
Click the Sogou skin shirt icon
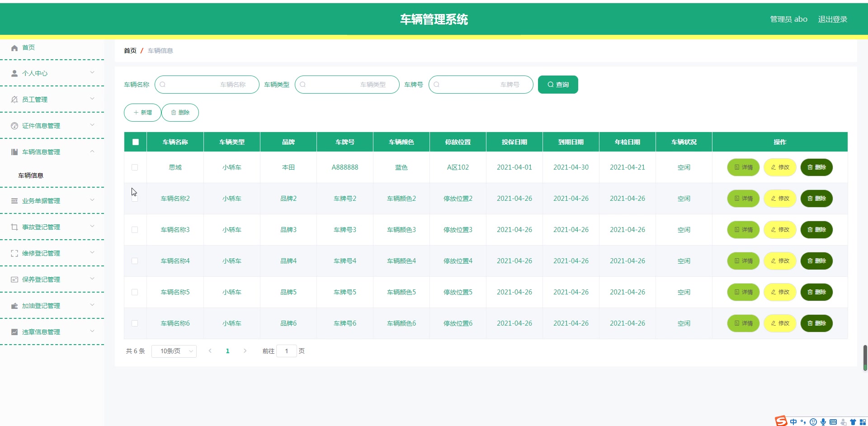(x=853, y=422)
